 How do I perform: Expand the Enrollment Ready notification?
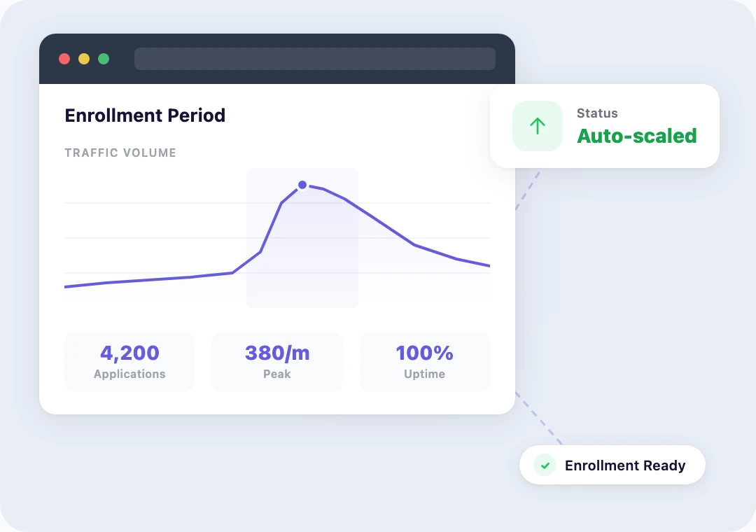pyautogui.click(x=612, y=465)
